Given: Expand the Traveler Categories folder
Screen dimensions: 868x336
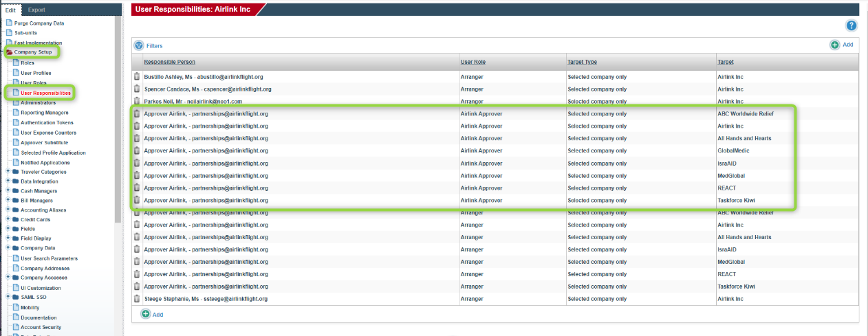Looking at the screenshot, I should tap(8, 172).
